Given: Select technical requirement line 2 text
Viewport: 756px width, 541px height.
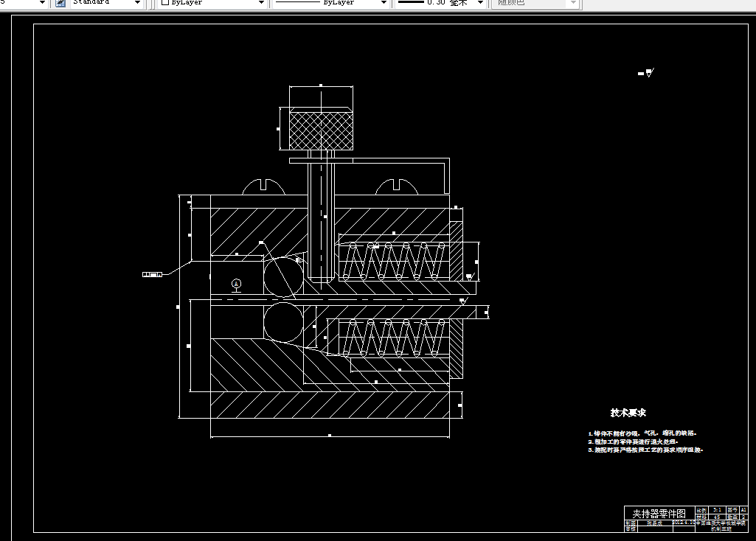Looking at the screenshot, I should (x=633, y=441).
